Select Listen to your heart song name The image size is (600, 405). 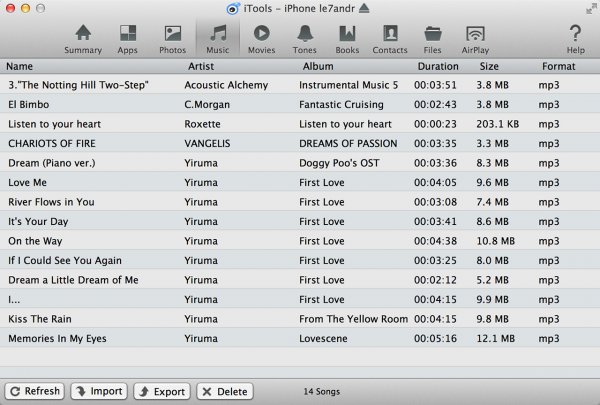[55, 124]
